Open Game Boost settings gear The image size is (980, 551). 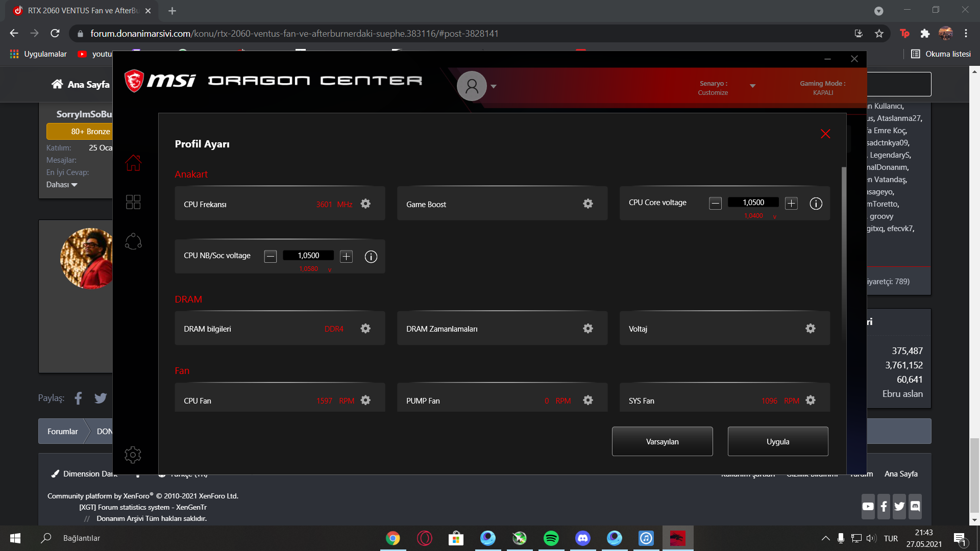(x=588, y=204)
